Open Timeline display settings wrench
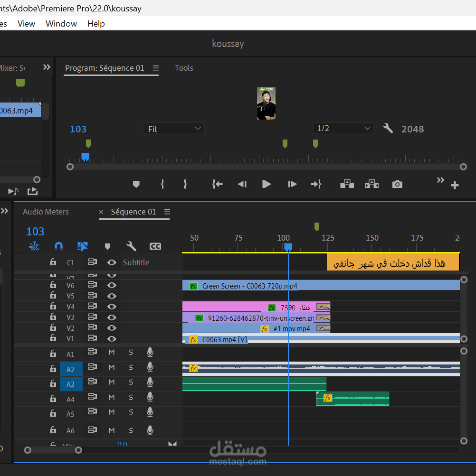Screen dimensions: 476x476 131,246
